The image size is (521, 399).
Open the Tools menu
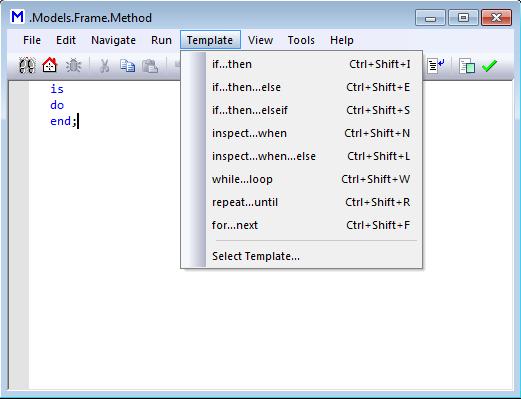pyautogui.click(x=301, y=40)
